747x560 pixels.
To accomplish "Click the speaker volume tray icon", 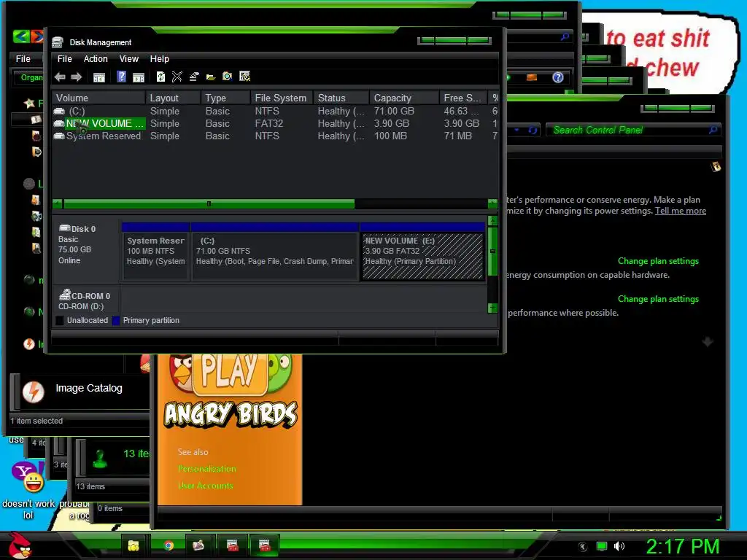I will coord(619,546).
